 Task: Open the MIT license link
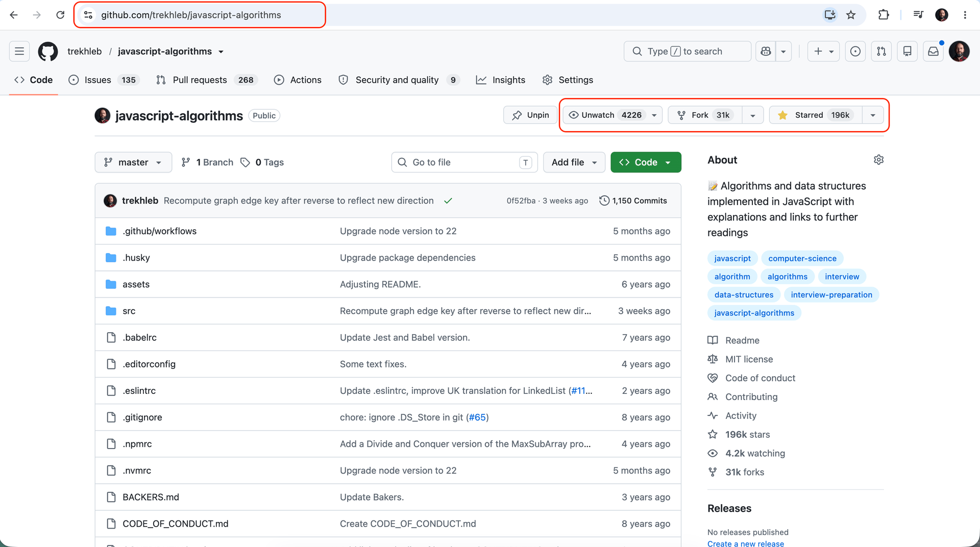click(x=749, y=359)
